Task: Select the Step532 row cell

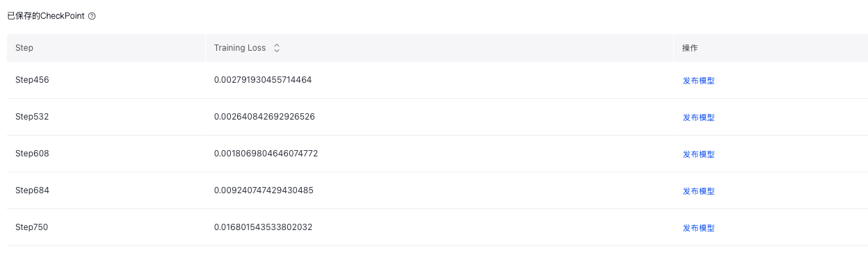Action: pyautogui.click(x=32, y=117)
